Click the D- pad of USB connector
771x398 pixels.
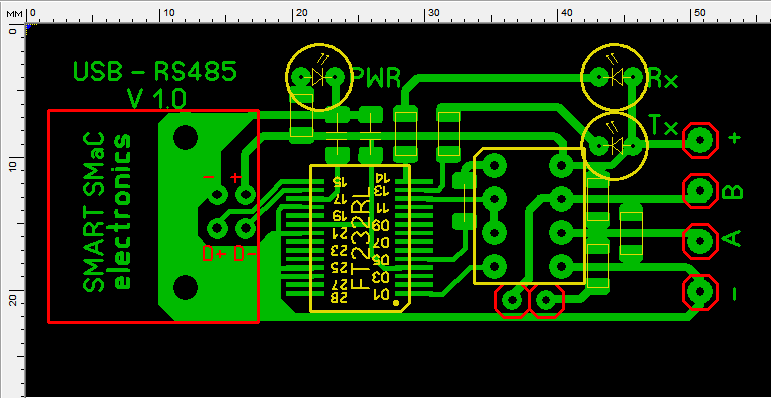[245, 228]
